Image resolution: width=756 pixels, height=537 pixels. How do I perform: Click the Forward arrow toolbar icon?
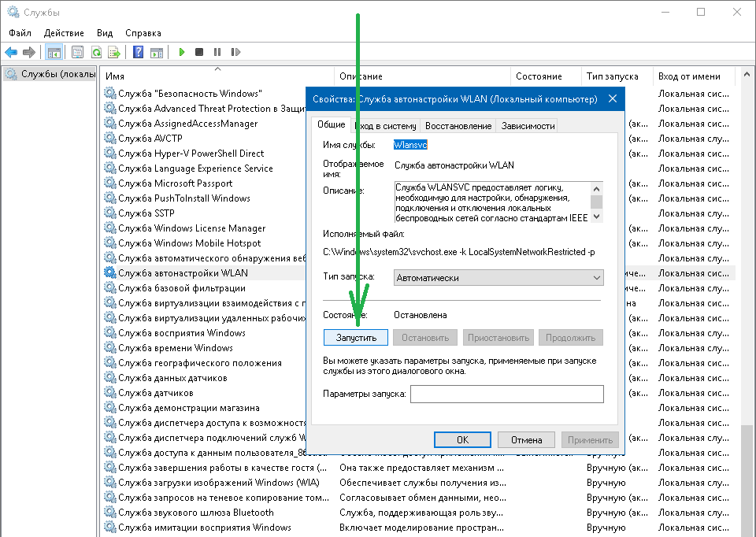(29, 52)
